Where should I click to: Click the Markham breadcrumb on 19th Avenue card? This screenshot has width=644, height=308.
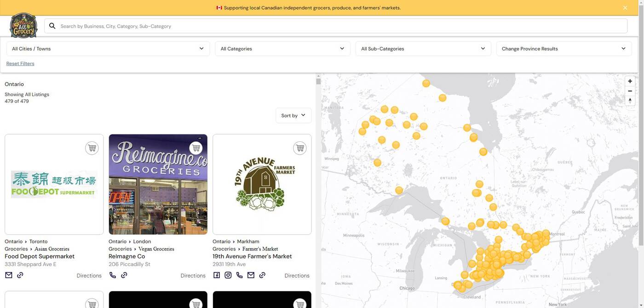(248, 242)
